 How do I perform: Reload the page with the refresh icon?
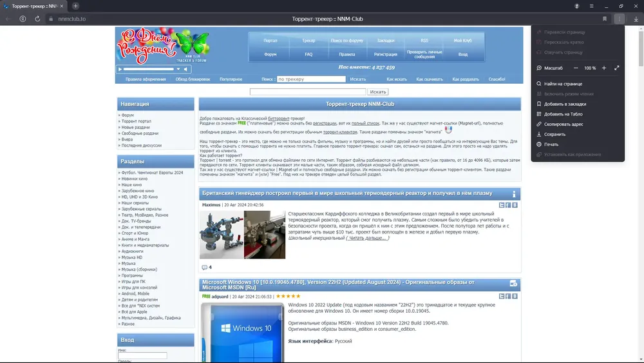tap(37, 19)
